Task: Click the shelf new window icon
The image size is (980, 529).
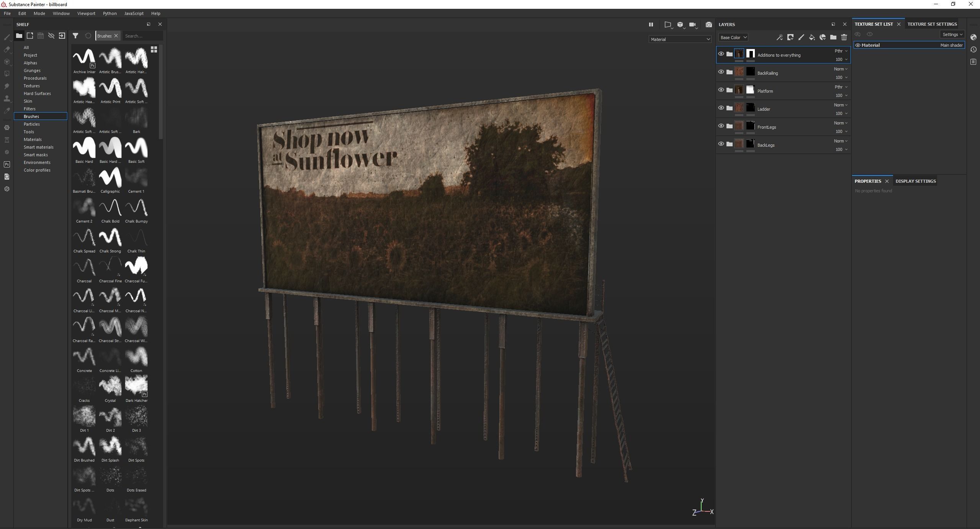Action: pyautogui.click(x=30, y=36)
